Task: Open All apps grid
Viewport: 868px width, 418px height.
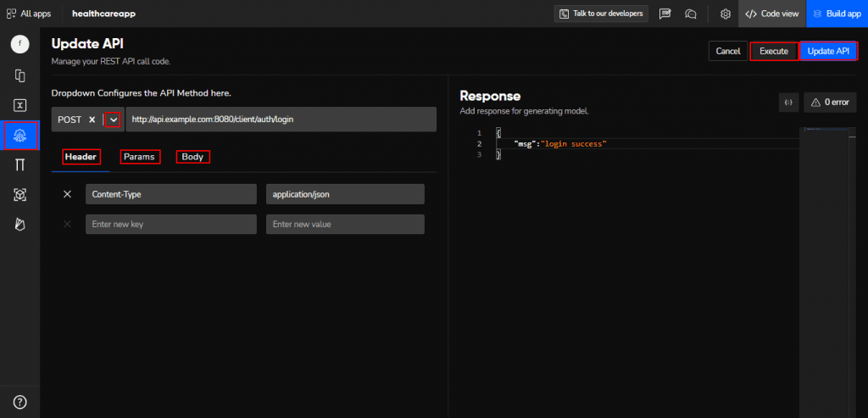Action: 28,14
